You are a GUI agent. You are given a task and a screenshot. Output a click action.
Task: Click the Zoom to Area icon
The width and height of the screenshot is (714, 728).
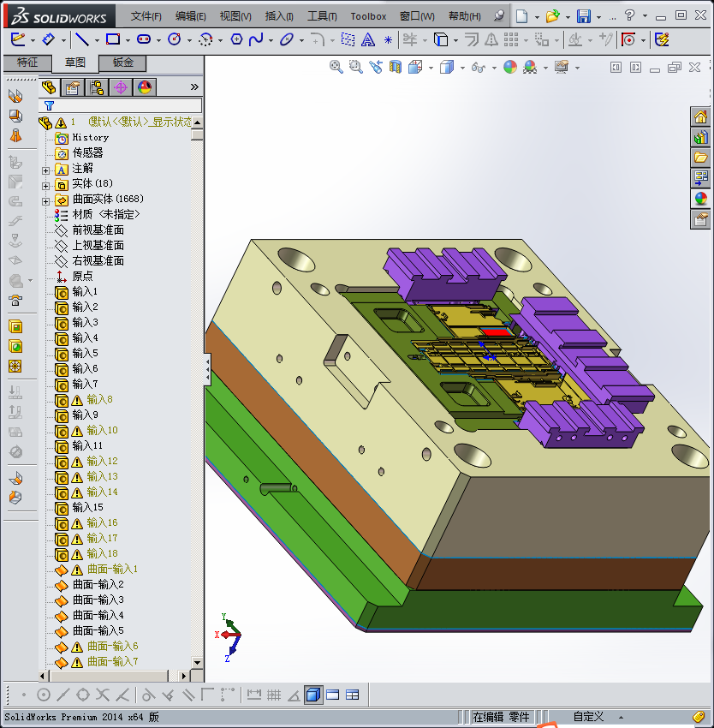click(356, 68)
